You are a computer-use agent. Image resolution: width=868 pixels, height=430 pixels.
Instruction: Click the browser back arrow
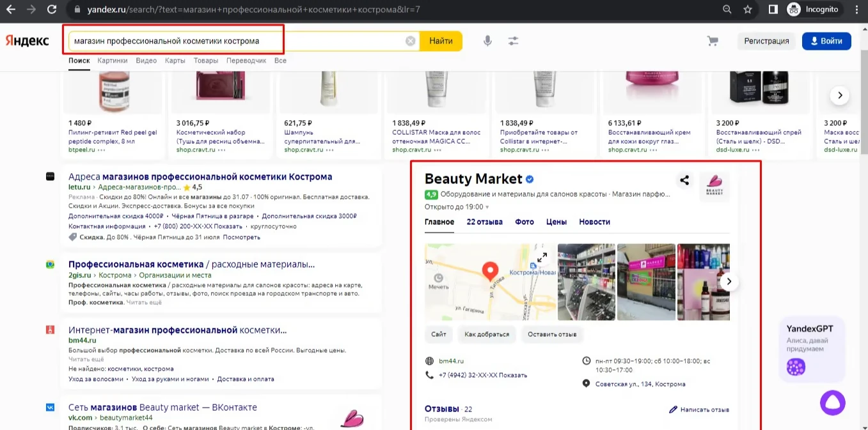[12, 10]
